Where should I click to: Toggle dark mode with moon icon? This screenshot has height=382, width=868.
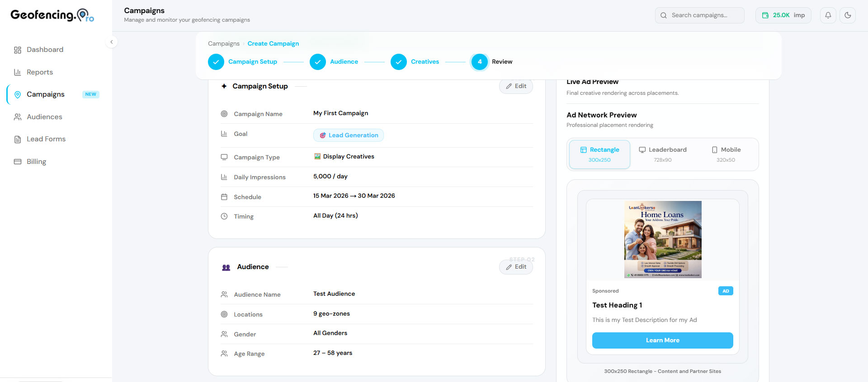point(848,15)
